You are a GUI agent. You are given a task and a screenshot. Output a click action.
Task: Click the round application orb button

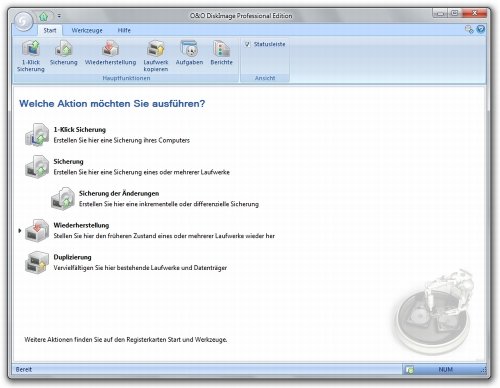(x=23, y=21)
